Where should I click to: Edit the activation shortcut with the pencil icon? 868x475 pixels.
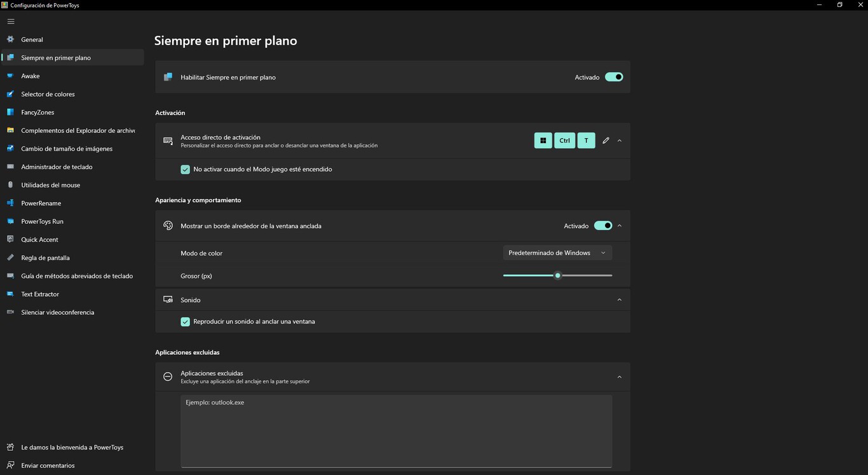point(605,140)
